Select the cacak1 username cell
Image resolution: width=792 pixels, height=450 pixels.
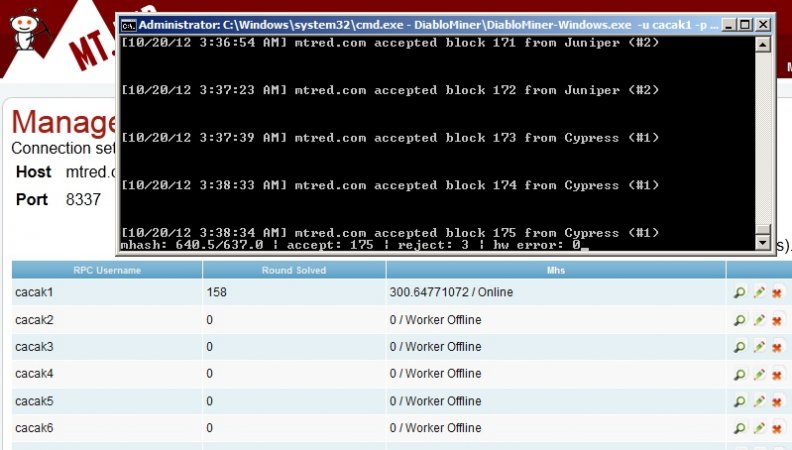tap(107, 292)
